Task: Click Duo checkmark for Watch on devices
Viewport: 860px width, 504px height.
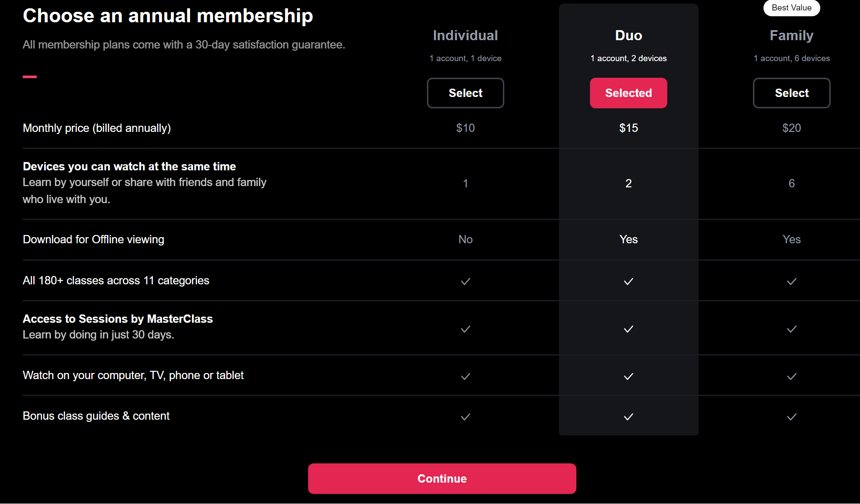Action: point(628,376)
